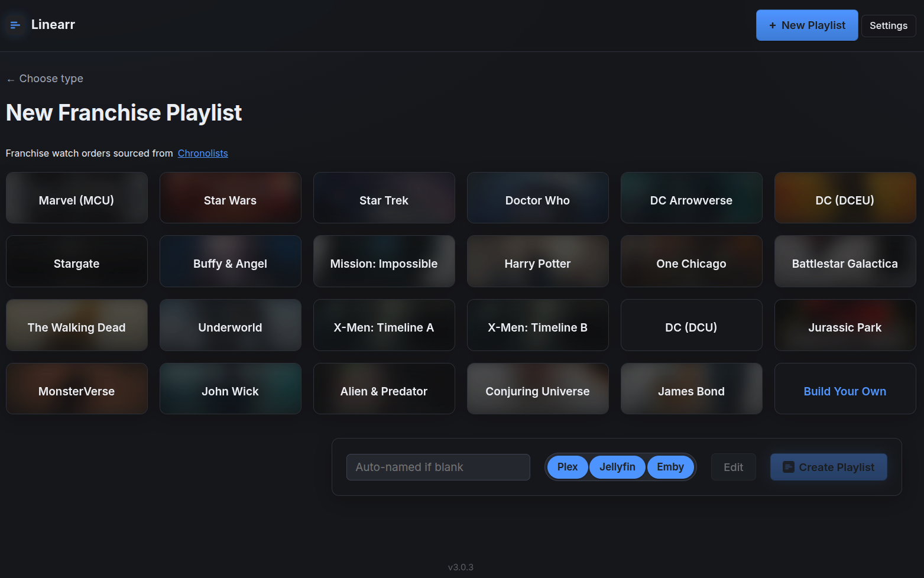This screenshot has width=924, height=578.
Task: Select the Alien & Predator card
Action: (x=384, y=389)
